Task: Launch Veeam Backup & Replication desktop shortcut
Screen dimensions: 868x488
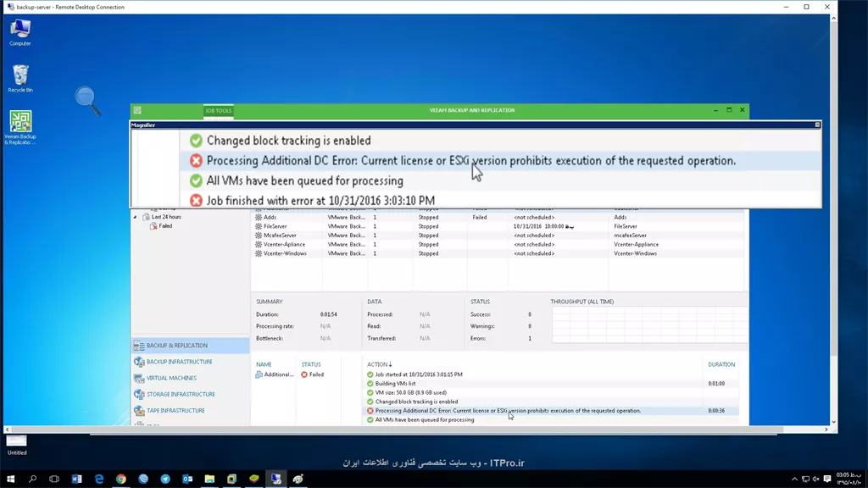Action: [x=20, y=128]
